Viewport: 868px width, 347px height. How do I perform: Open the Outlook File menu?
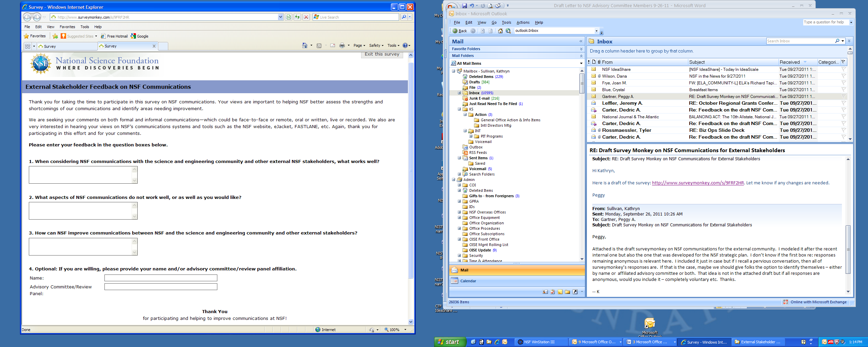tap(457, 23)
